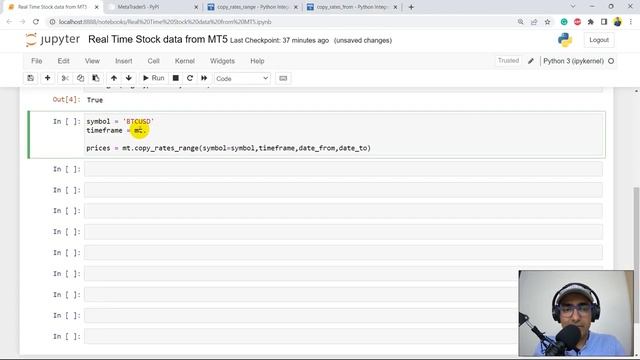Viewport: 640px width, 360px height.
Task: Toggle the browser side panel icon
Action: 604,22
